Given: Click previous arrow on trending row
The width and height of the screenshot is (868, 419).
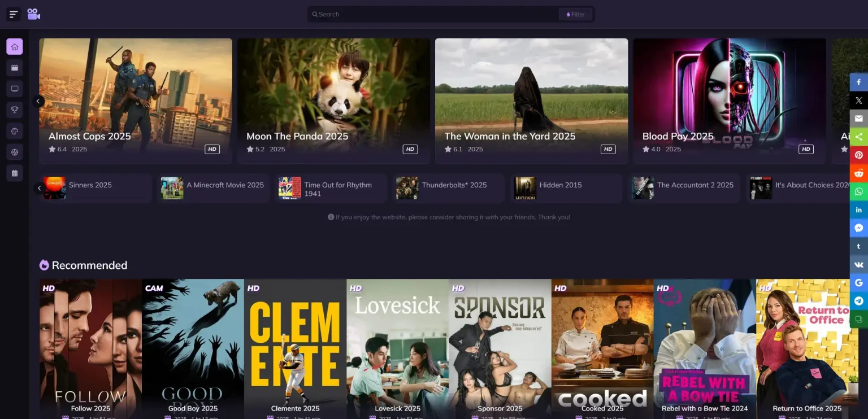Looking at the screenshot, I should tap(39, 188).
